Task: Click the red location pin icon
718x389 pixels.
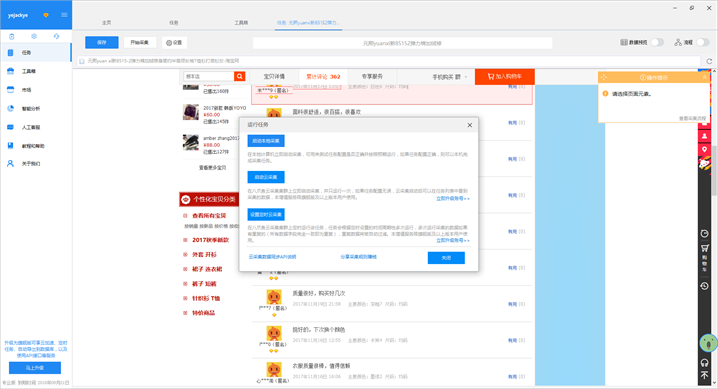Action: [704, 150]
